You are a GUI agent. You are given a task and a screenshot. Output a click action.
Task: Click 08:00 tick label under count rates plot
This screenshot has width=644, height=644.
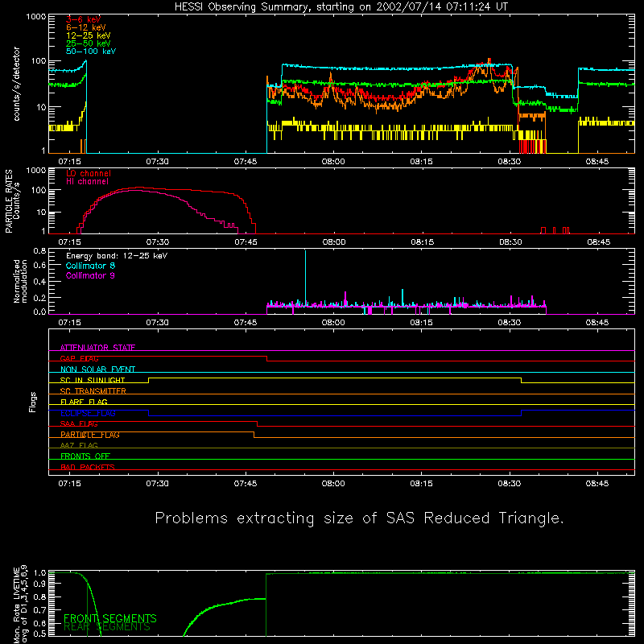(x=333, y=162)
